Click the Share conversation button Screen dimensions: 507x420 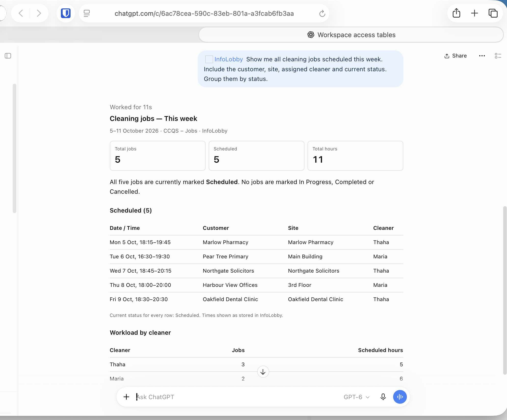[x=456, y=56]
